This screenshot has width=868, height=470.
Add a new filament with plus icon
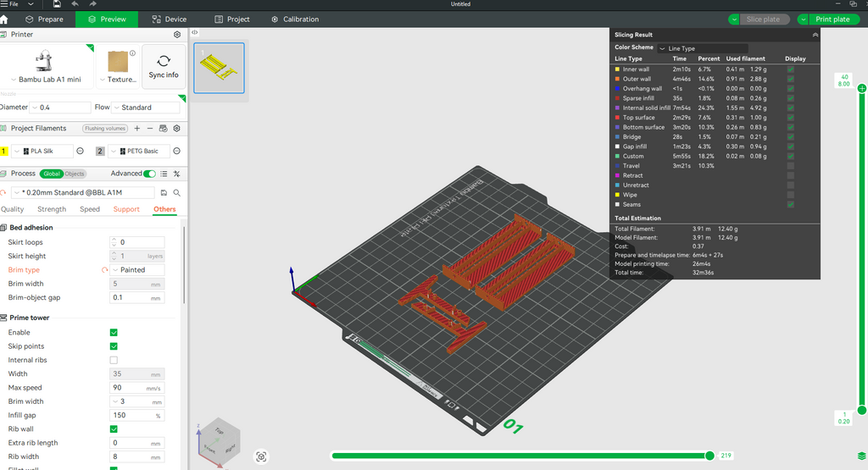137,129
